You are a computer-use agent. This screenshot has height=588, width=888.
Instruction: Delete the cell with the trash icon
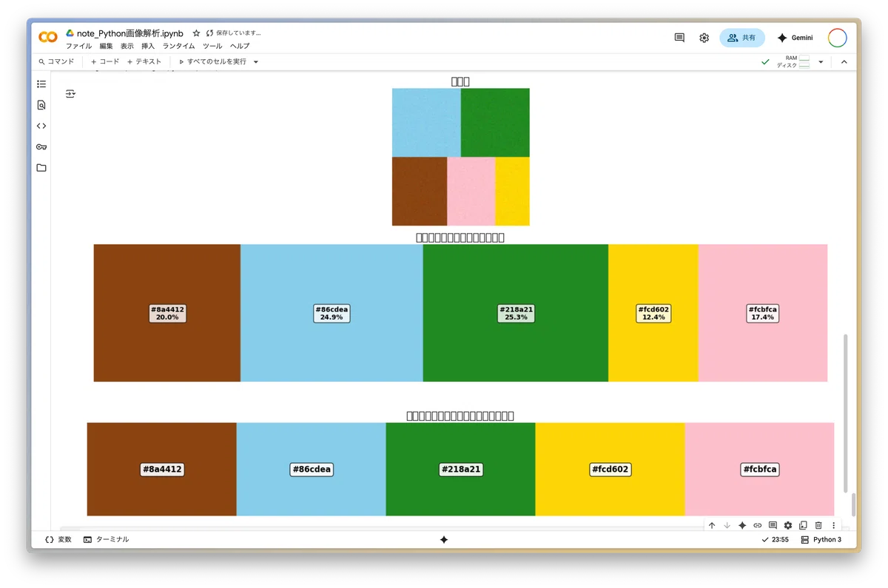click(x=818, y=525)
